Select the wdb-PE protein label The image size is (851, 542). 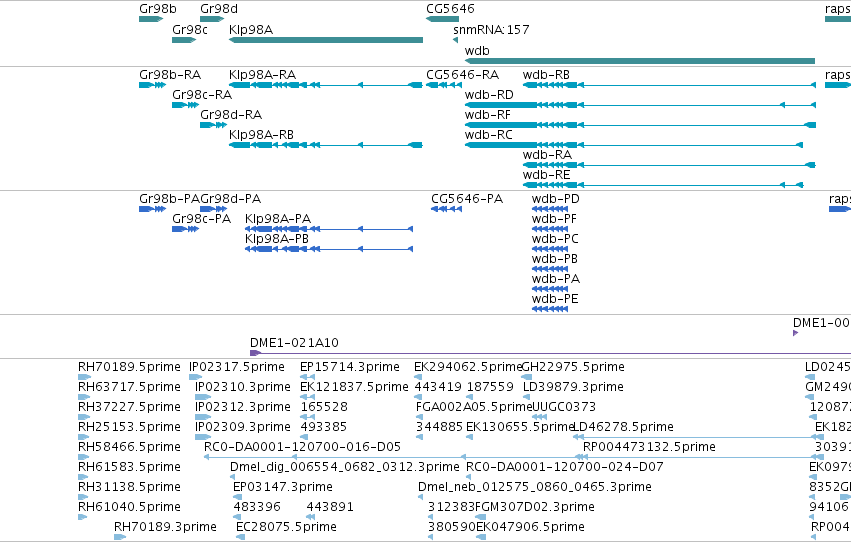coord(555,299)
